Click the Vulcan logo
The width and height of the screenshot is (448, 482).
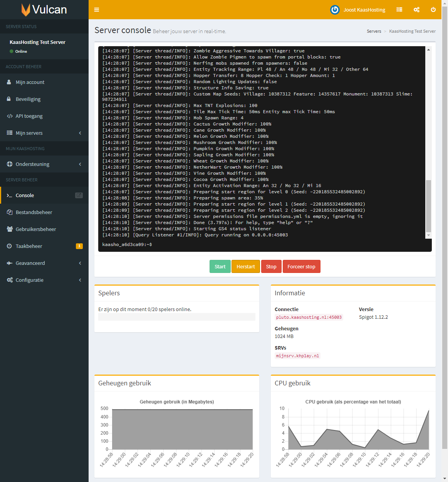44,10
